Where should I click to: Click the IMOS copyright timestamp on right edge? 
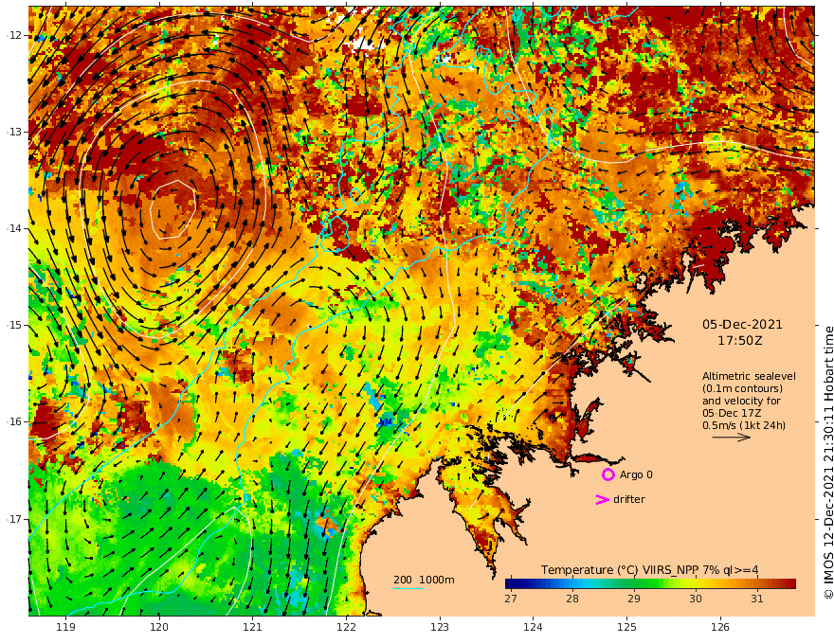[x=827, y=462]
